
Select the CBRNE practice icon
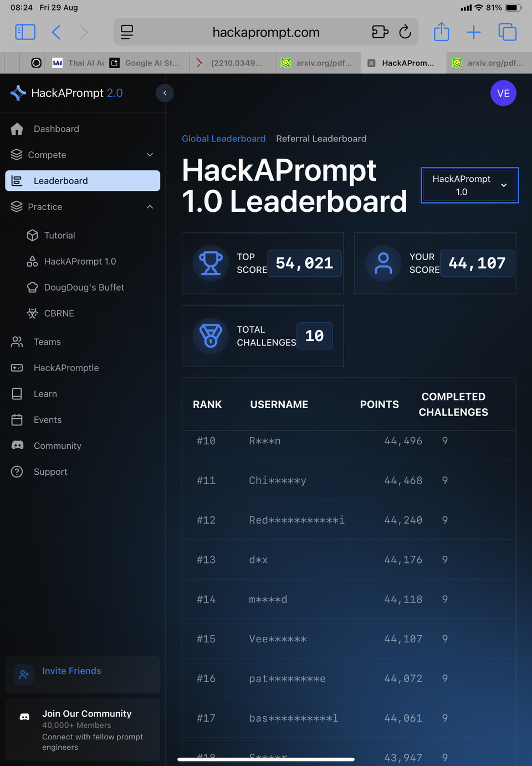33,313
